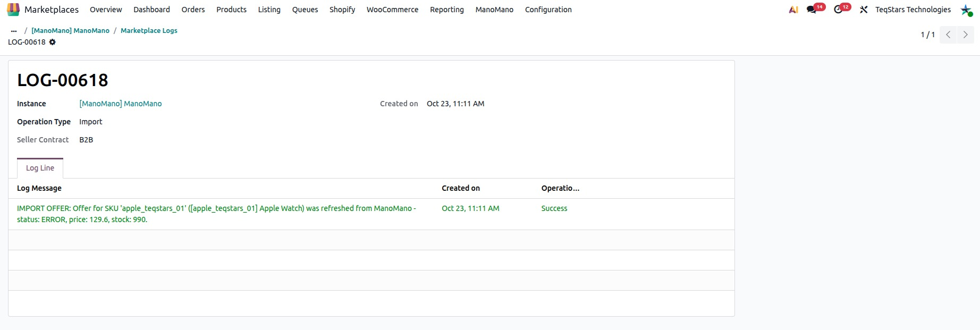The height and width of the screenshot is (330, 980).
Task: Open the Listing menu
Action: click(269, 10)
